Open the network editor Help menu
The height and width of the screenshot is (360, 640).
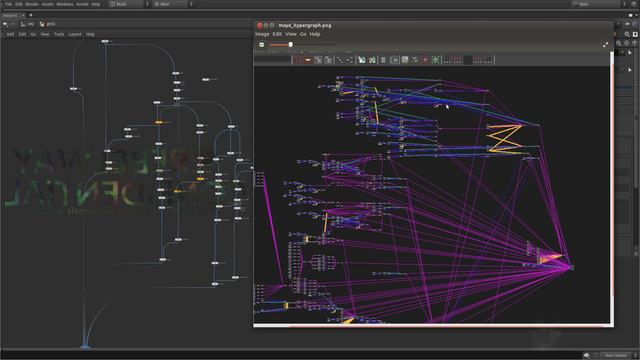pos(90,34)
